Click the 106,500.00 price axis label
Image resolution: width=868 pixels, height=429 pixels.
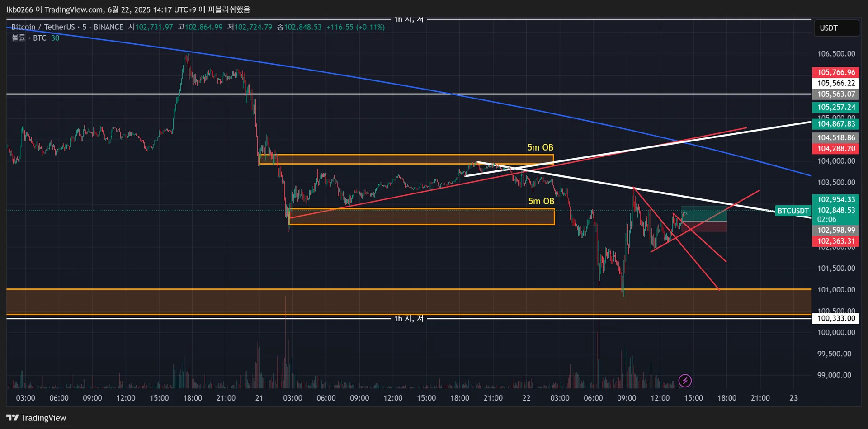(x=836, y=54)
